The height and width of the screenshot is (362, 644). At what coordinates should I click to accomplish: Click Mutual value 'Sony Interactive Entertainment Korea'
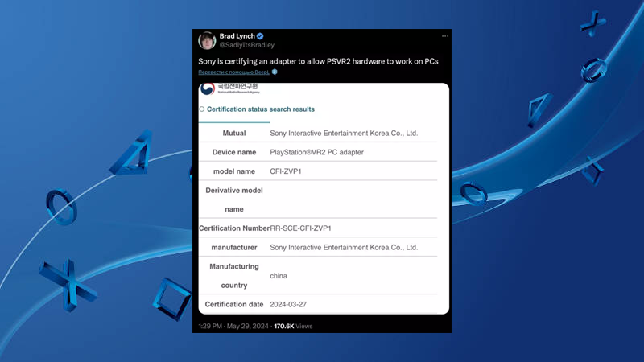(344, 133)
